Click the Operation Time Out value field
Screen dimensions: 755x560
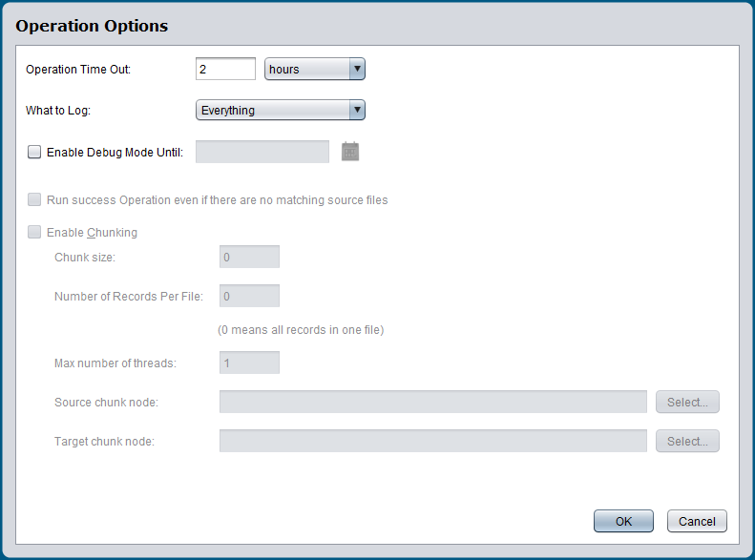click(225, 69)
